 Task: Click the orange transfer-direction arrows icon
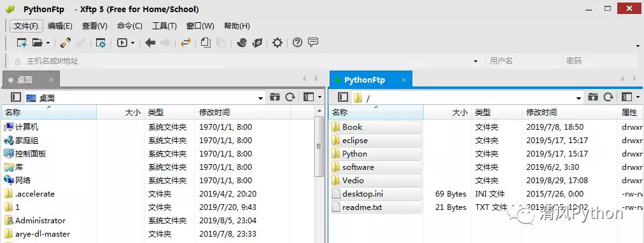pos(186,42)
